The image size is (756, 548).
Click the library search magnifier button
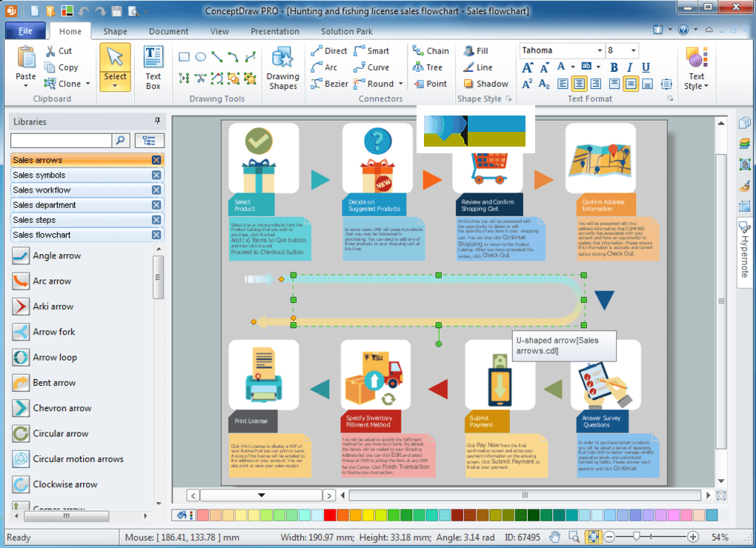(121, 140)
